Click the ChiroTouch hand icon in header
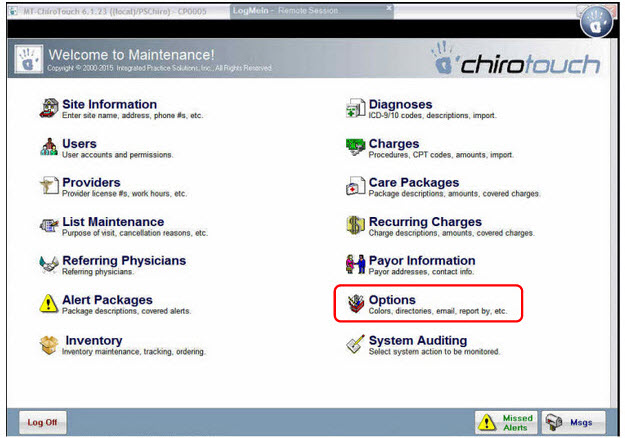The image size is (625, 438). (28, 59)
